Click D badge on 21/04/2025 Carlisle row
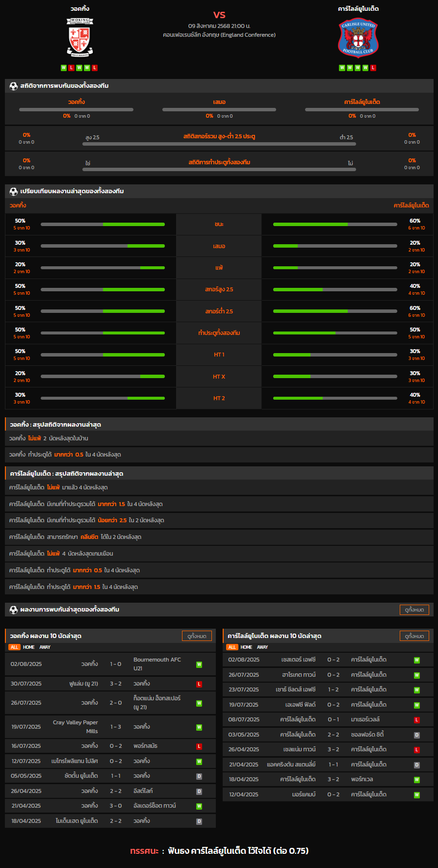 point(417,765)
